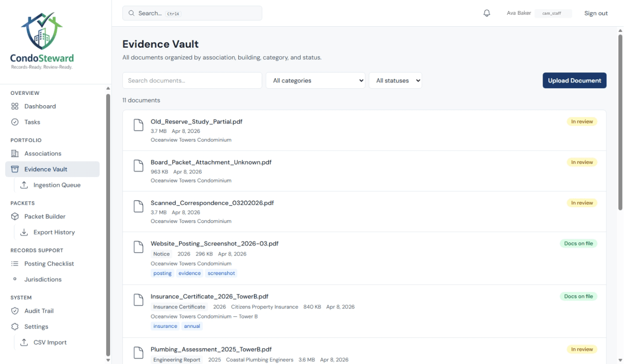Click the Posting Checklist list icon

click(x=15, y=263)
